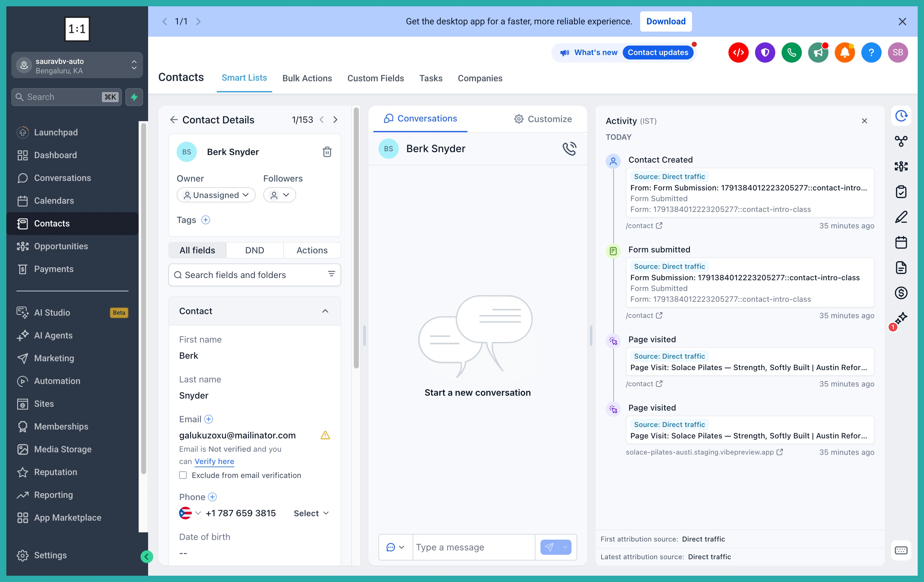Viewport: 924px width, 582px height.
Task: Open the purple shield icon
Action: [765, 53]
